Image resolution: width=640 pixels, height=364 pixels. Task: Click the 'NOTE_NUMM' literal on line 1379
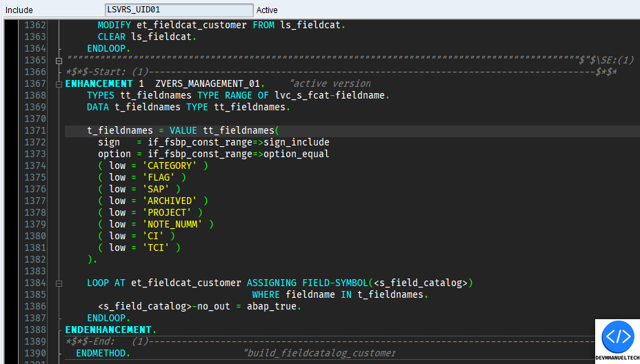(x=172, y=225)
